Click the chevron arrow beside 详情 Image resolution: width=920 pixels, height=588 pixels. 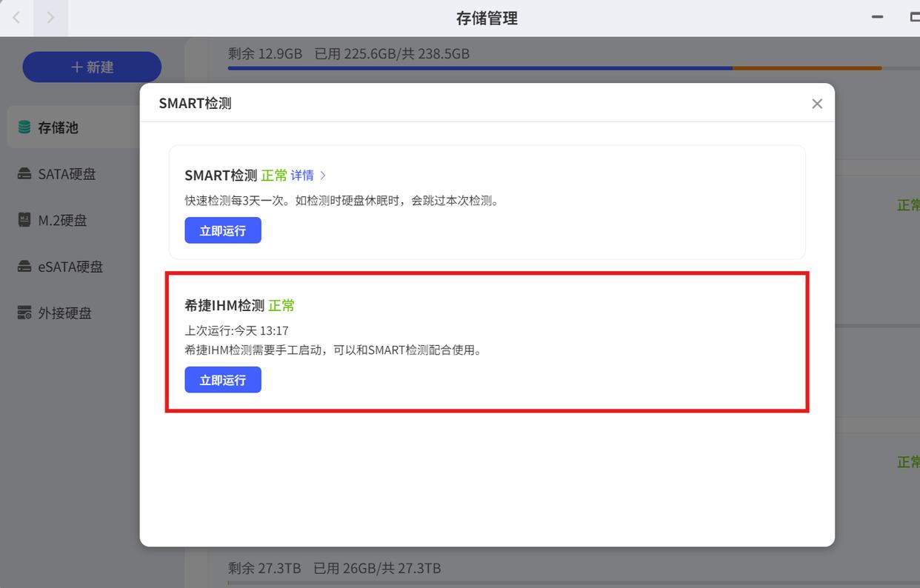323,176
